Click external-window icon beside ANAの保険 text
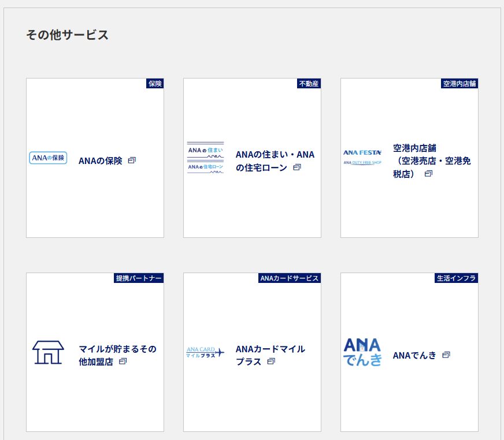Viewport: 504px width, 440px height. coord(132,161)
